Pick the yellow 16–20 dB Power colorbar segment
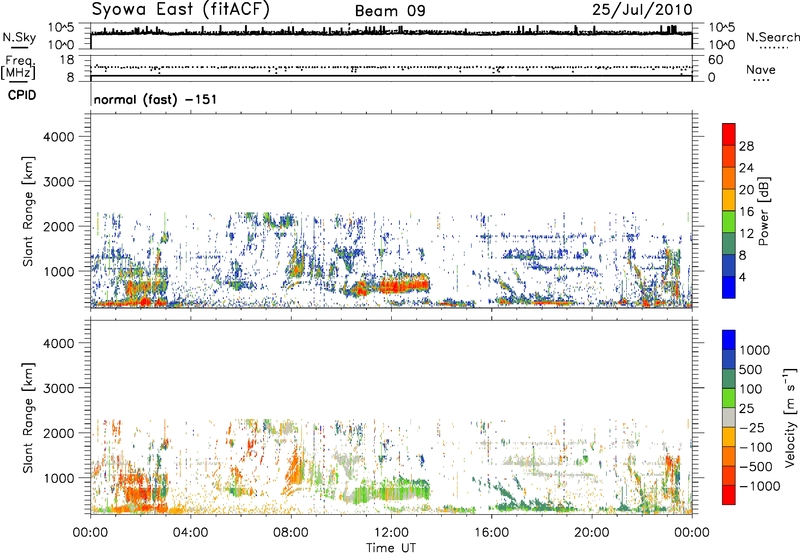Viewport: 800px width, 554px height. [x=729, y=200]
